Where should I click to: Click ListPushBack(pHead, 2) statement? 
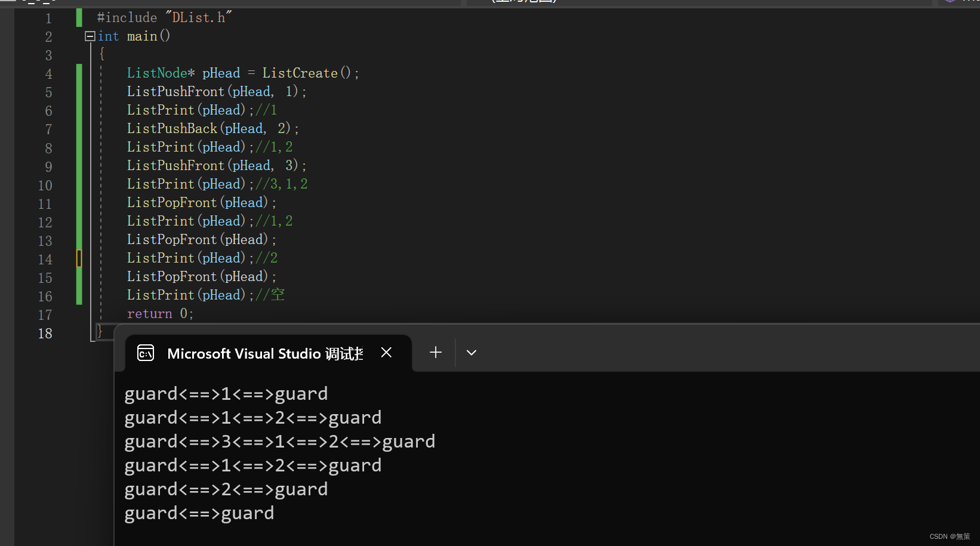pyautogui.click(x=212, y=129)
